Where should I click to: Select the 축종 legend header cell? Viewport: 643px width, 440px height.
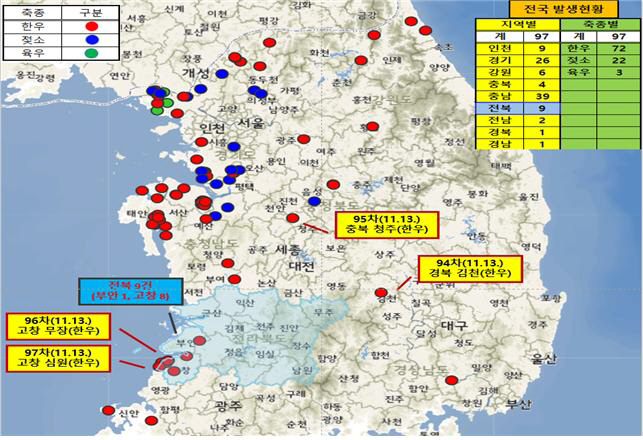click(x=33, y=13)
